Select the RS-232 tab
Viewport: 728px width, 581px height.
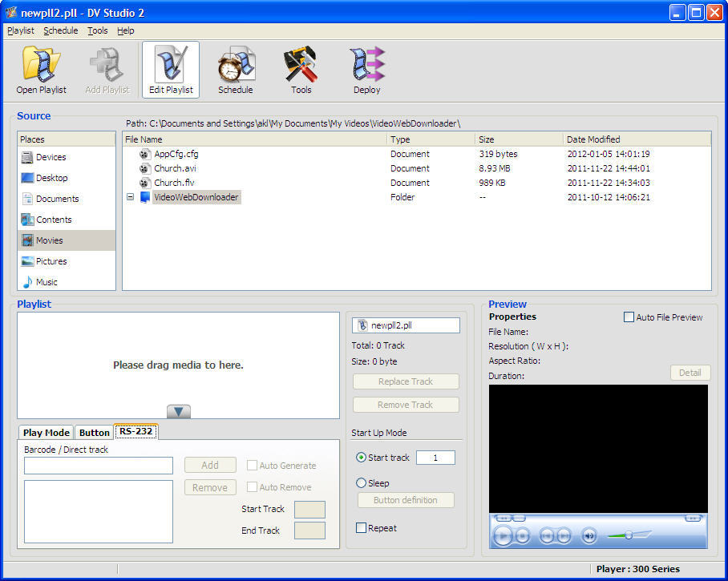pyautogui.click(x=136, y=431)
